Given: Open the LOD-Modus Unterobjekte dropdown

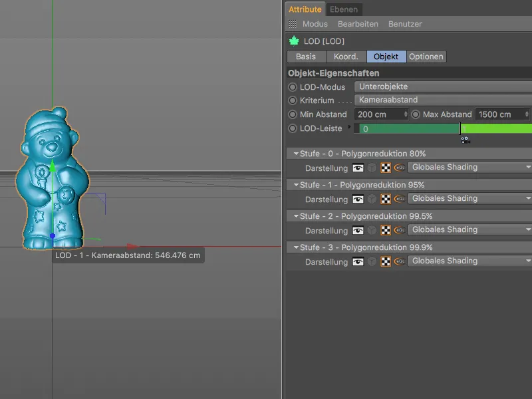Looking at the screenshot, I should click(443, 87).
